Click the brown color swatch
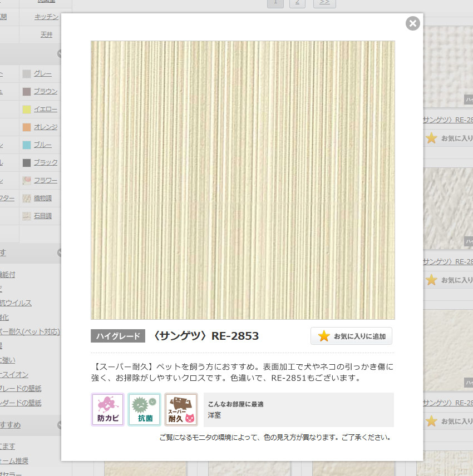 point(27,92)
